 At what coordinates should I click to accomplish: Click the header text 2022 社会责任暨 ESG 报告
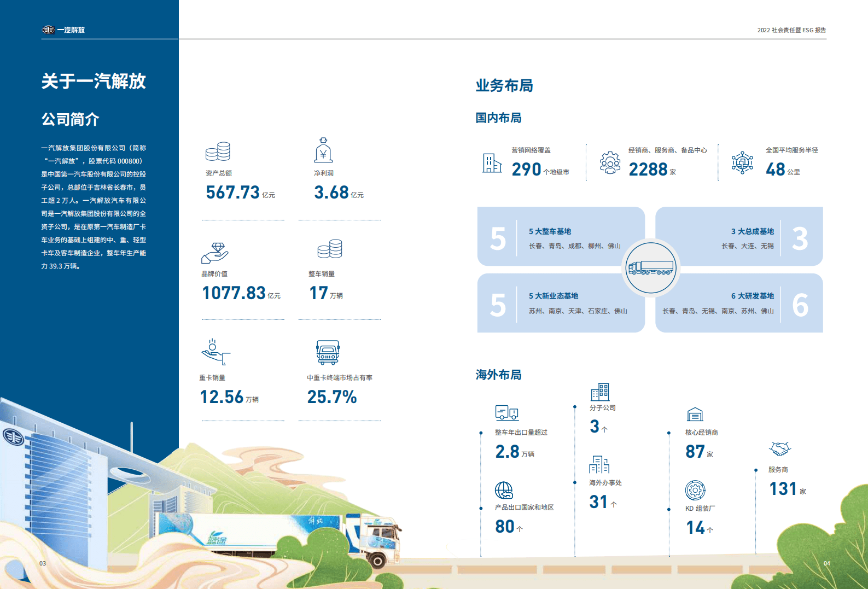[x=791, y=30]
